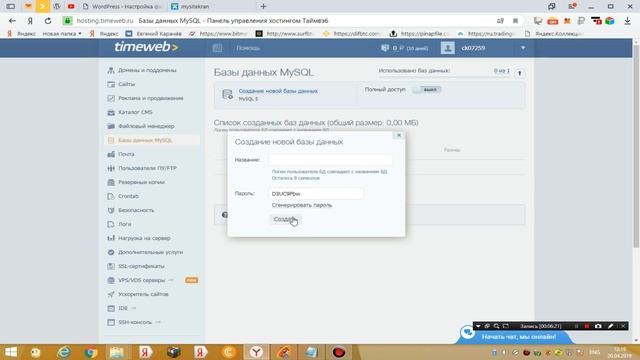640x360 pixels.
Task: Click the timeweb logo
Action: coord(146,47)
